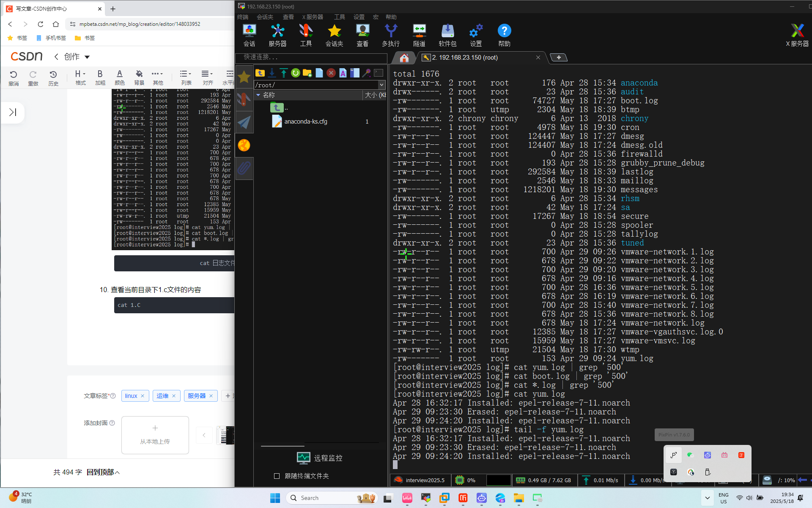
Task: Remove the 服务器 article tag
Action: pyautogui.click(x=211, y=396)
